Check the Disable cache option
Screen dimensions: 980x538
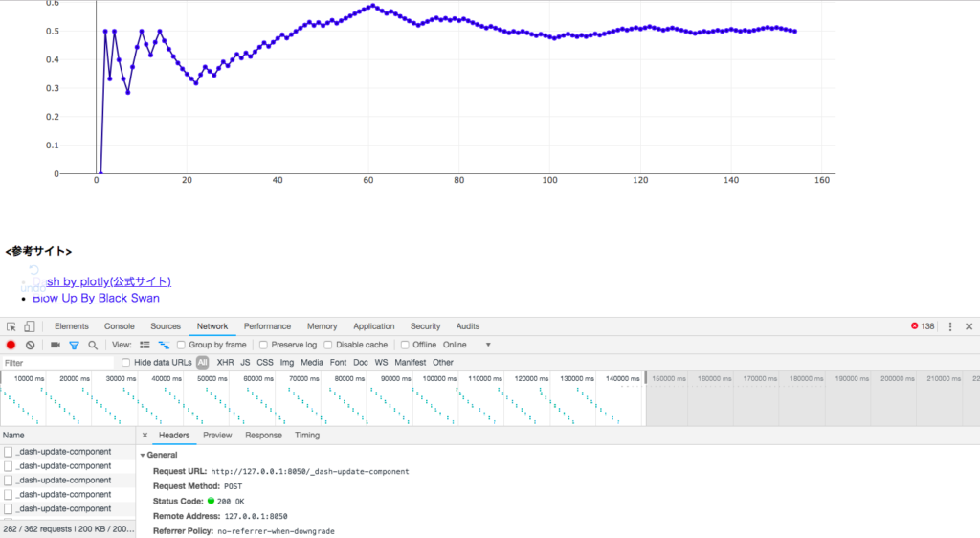point(328,345)
